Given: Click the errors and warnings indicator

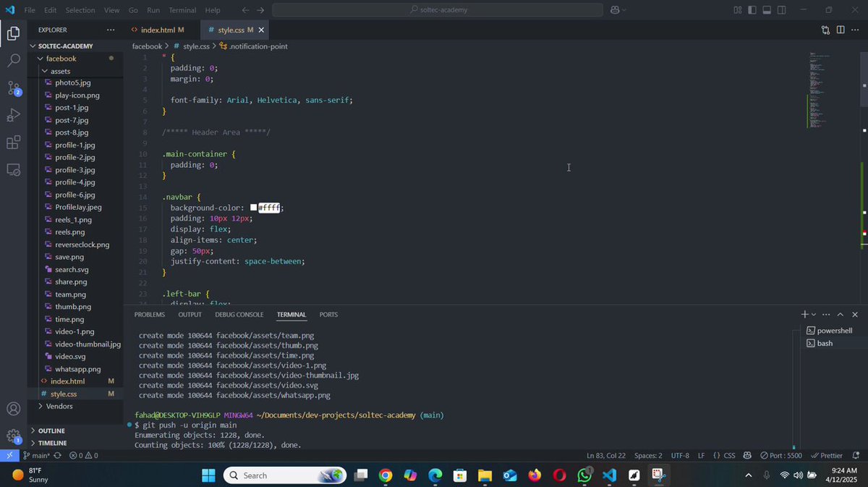Looking at the screenshot, I should (84, 456).
